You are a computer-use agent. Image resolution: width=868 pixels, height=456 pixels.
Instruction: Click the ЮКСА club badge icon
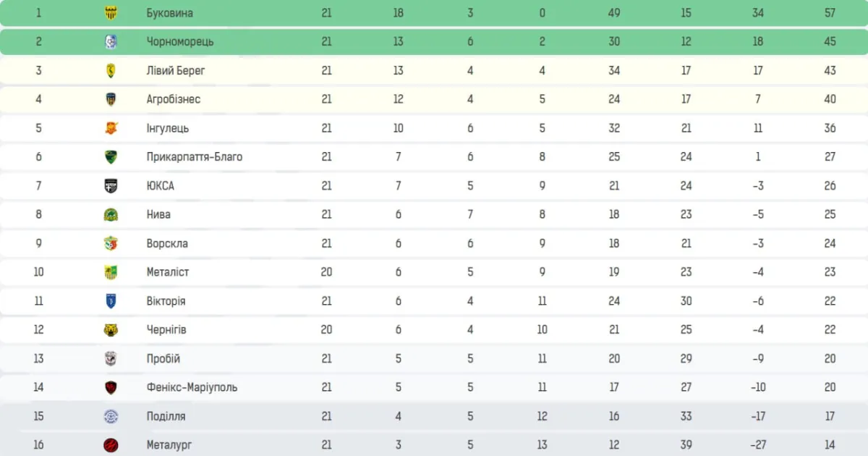[111, 186]
